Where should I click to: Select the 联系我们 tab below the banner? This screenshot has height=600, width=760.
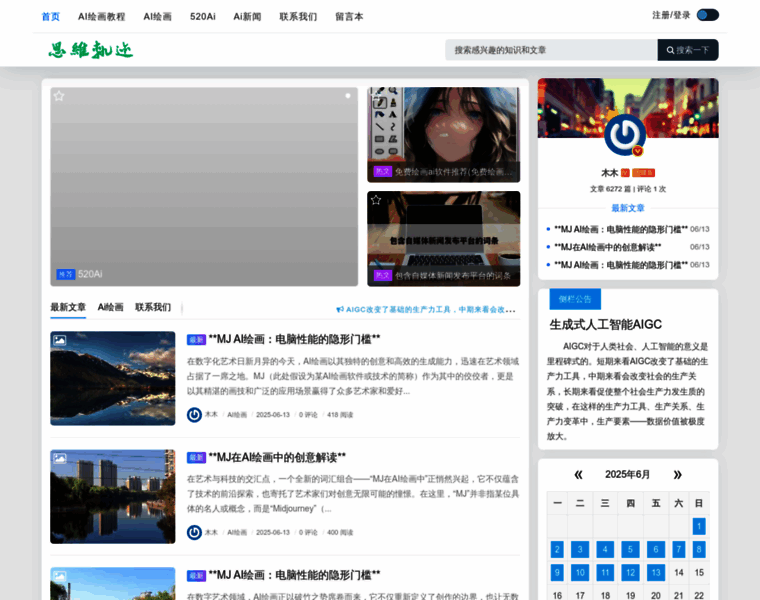(153, 307)
